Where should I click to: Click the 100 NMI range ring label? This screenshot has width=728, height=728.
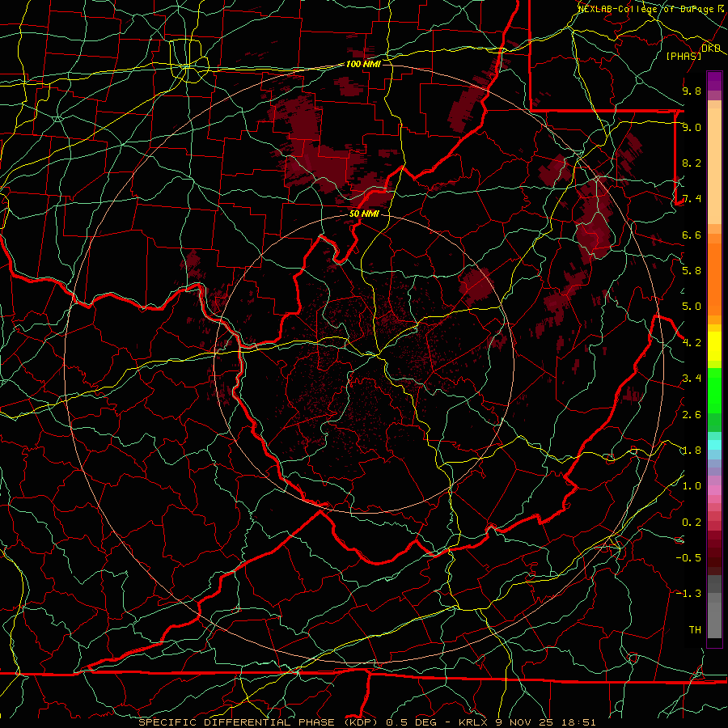tap(363, 64)
